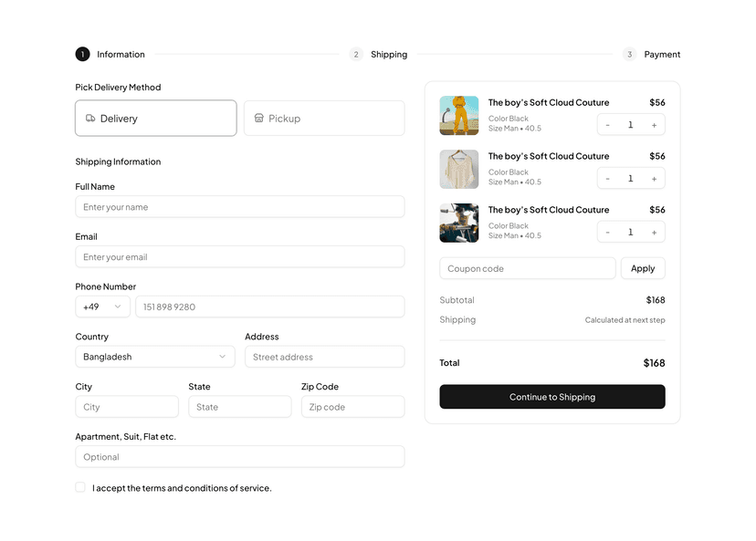Click the Pickup store icon
Image resolution: width=756 pixels, height=541 pixels.
257,118
